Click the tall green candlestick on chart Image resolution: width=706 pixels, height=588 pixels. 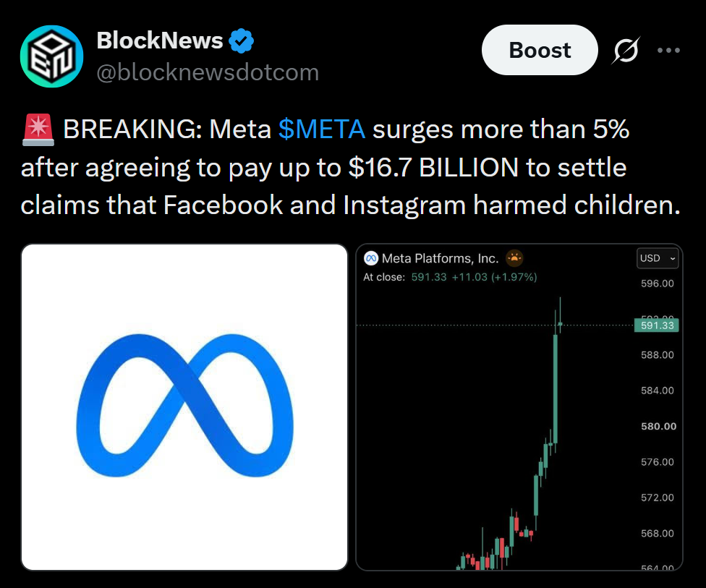click(x=556, y=389)
